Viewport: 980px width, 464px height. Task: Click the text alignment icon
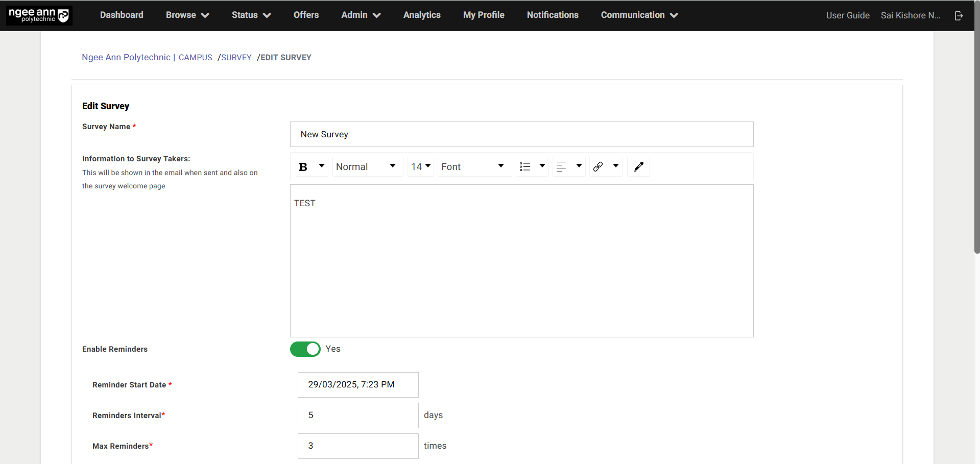click(561, 167)
